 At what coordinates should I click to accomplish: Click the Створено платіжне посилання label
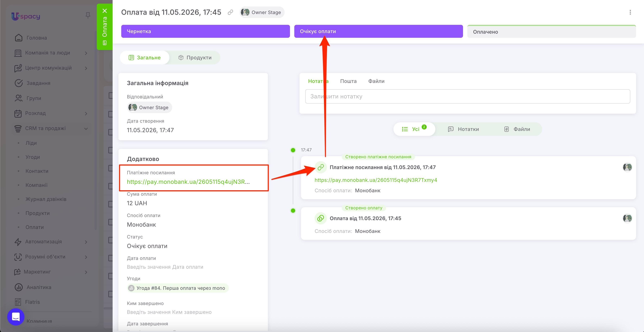[378, 157]
